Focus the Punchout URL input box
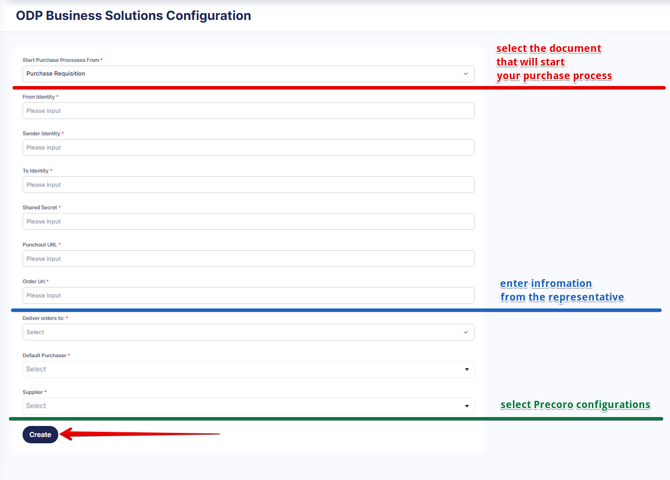The height and width of the screenshot is (480, 670). [248, 259]
